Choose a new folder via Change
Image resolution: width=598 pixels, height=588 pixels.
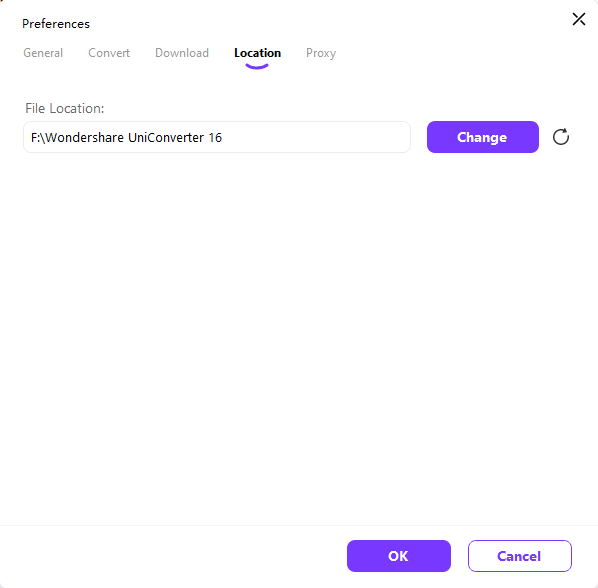(x=482, y=137)
